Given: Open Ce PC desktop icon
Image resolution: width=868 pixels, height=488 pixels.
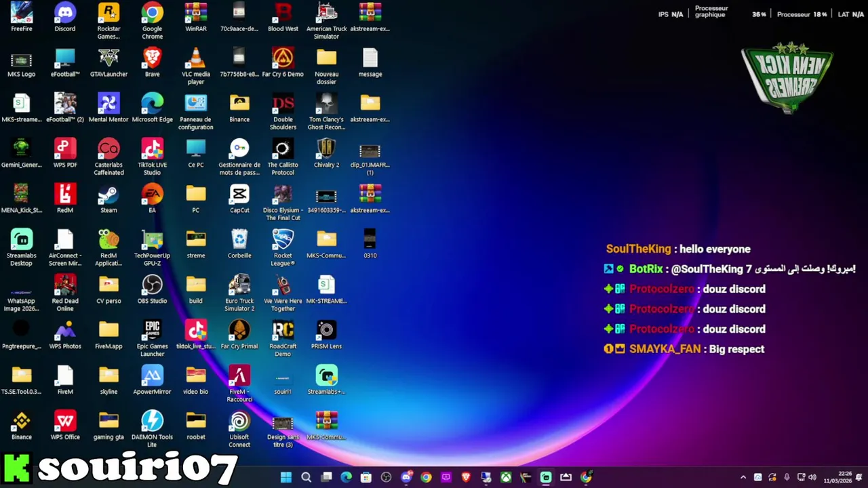Looking at the screenshot, I should pos(196,154).
